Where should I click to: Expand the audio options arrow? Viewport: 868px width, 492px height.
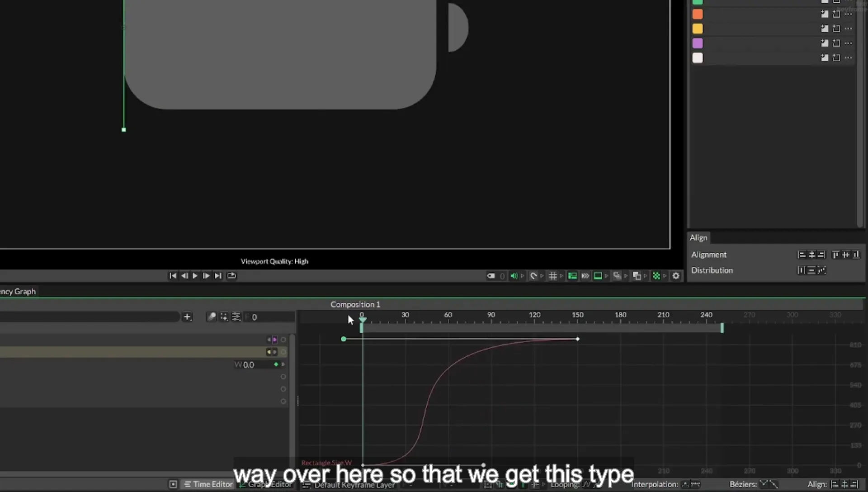523,276
